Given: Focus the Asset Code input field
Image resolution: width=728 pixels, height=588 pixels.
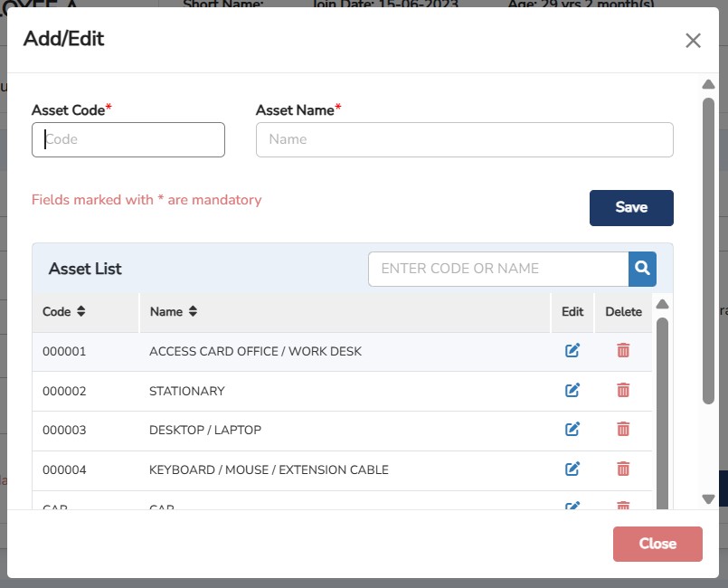Looking at the screenshot, I should [x=128, y=140].
